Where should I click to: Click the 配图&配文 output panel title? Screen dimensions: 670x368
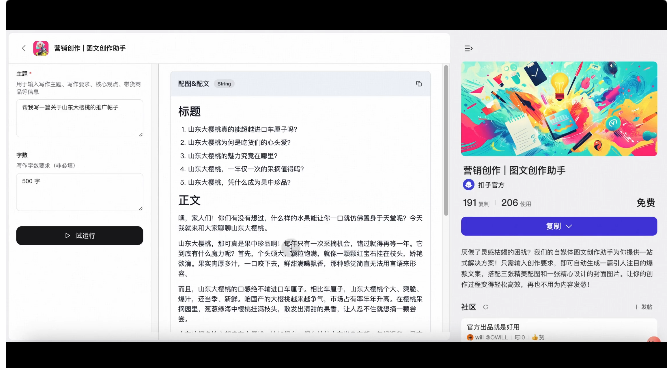click(x=194, y=84)
